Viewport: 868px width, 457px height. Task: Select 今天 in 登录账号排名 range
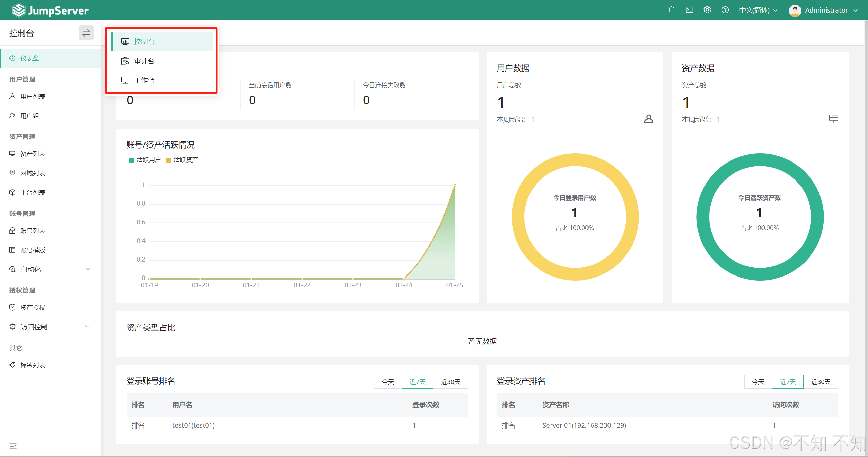coord(388,382)
